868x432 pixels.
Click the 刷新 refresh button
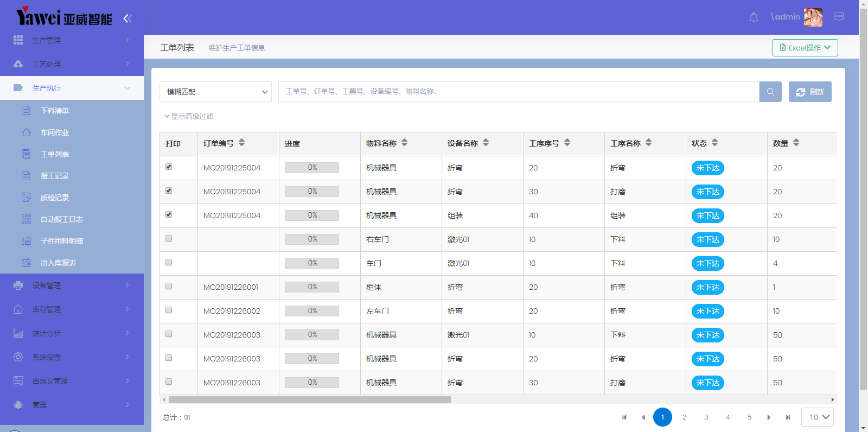pos(810,92)
